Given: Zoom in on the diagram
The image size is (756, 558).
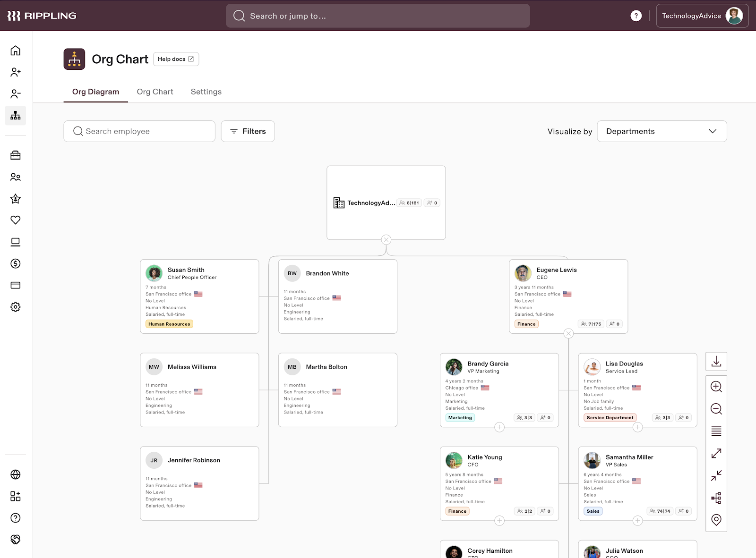Looking at the screenshot, I should [716, 387].
